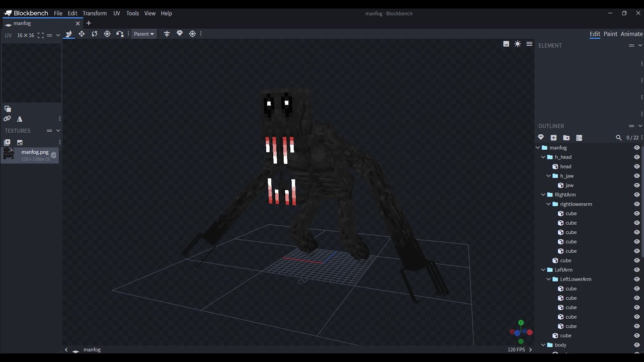Toggle viewport shading sun icon
This screenshot has height=362, width=644.
click(x=518, y=44)
